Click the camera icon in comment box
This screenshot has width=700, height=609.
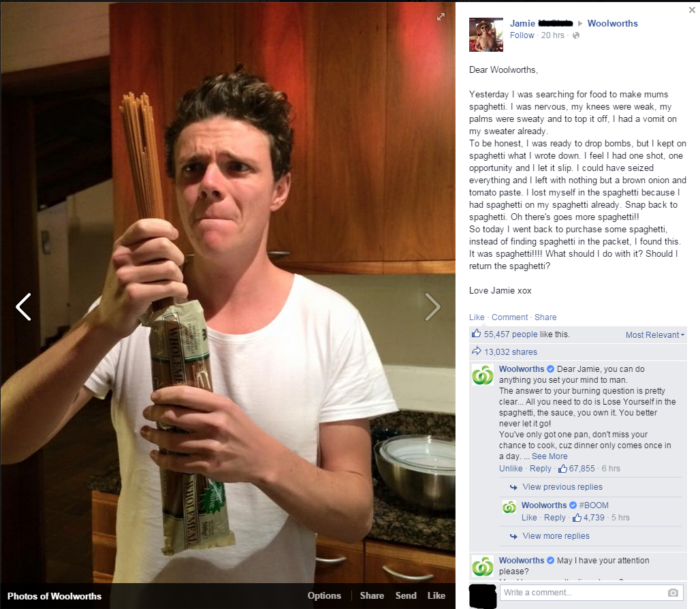(x=673, y=593)
